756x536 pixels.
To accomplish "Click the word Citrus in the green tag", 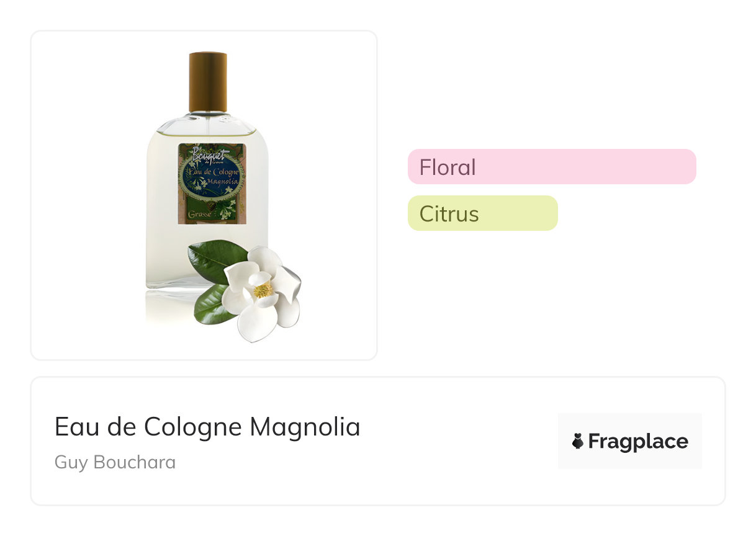I will (449, 213).
